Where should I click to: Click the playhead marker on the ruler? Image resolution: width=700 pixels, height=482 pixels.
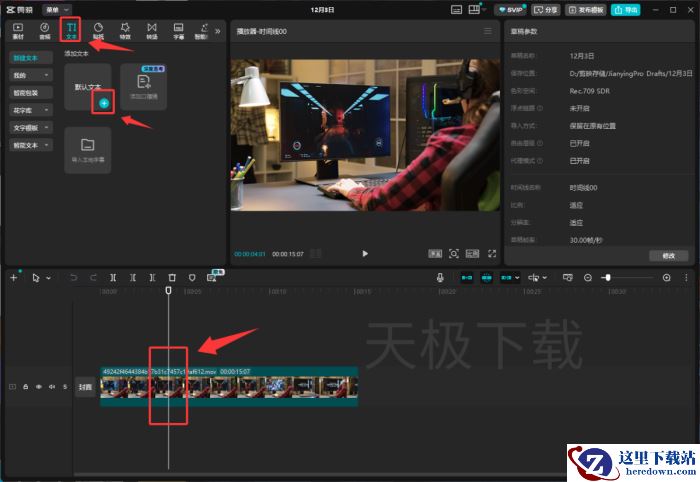168,291
